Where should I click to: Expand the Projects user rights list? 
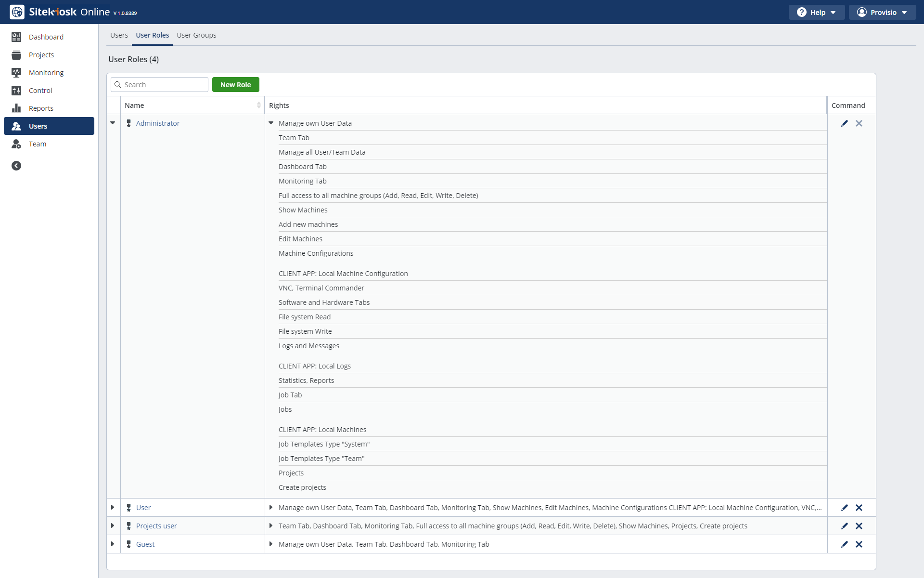click(x=271, y=526)
